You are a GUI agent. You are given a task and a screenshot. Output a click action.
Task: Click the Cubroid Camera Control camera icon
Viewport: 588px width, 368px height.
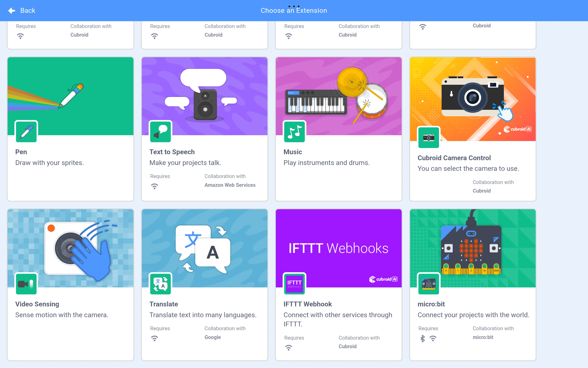[x=429, y=138]
